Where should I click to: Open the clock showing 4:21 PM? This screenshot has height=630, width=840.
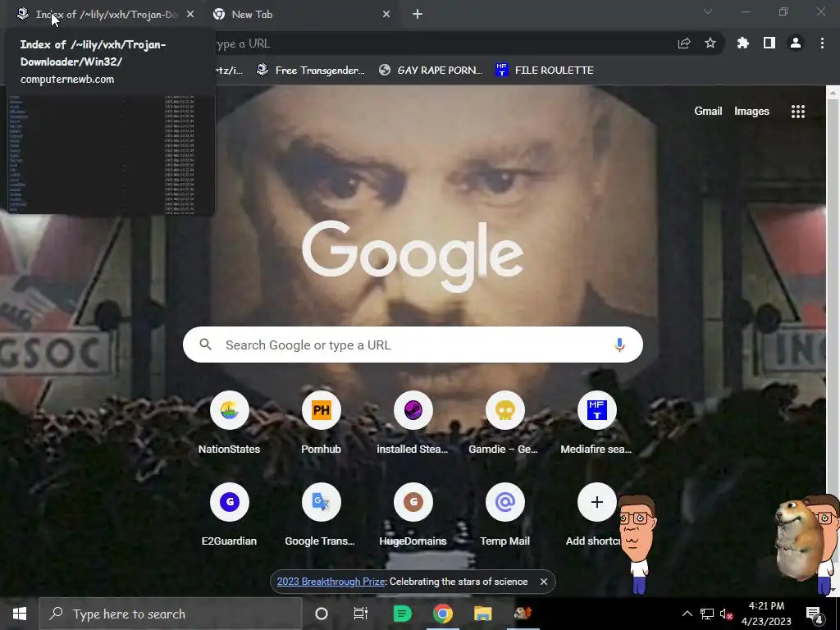click(766, 614)
